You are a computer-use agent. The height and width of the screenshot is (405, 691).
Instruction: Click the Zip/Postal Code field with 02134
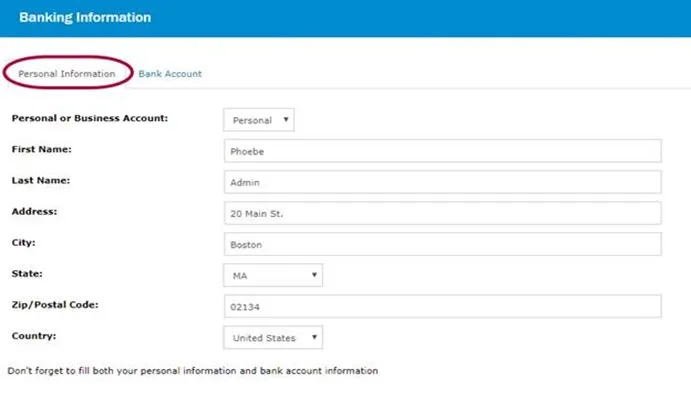coord(442,306)
